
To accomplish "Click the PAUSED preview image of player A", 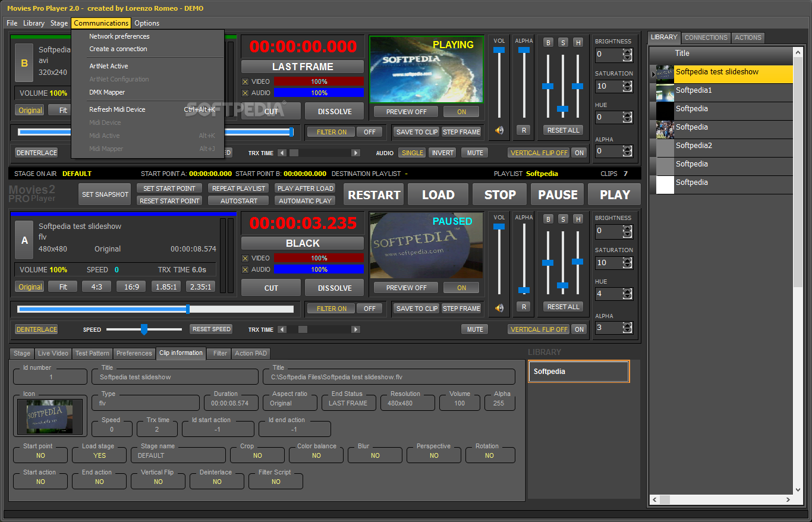I will [426, 246].
